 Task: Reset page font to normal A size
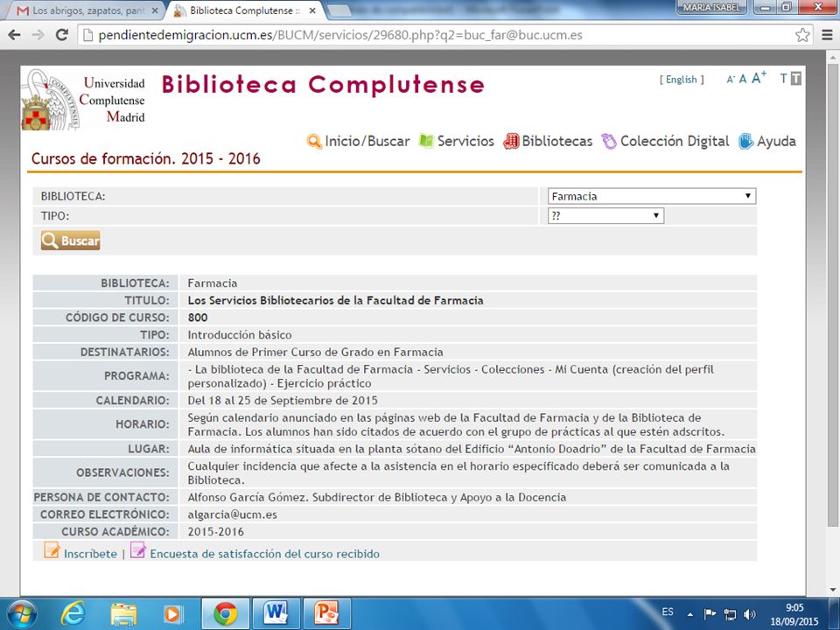(x=743, y=80)
